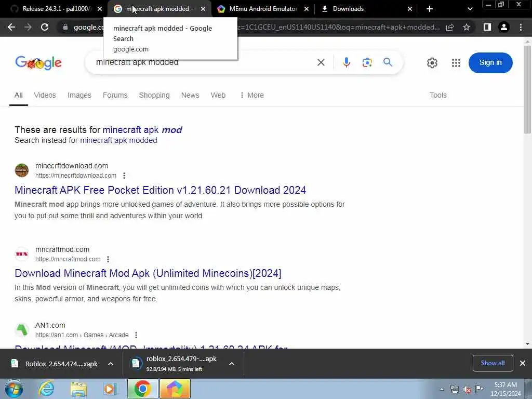
Task: Click the Google doodle logo
Action: click(38, 63)
